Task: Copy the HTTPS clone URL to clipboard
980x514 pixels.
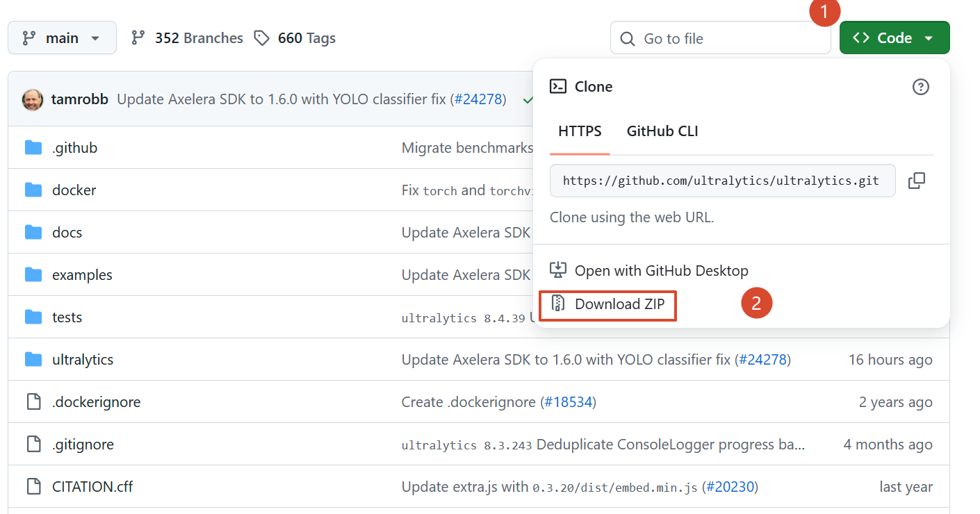Action: coord(916,181)
